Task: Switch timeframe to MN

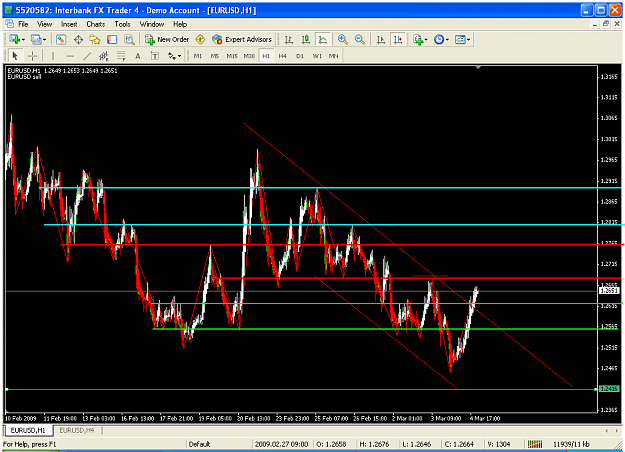Action: coord(334,56)
